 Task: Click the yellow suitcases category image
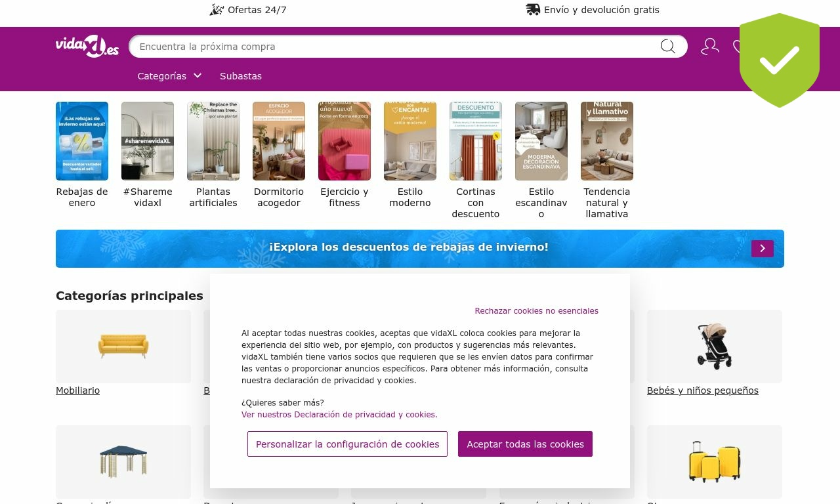(715, 462)
